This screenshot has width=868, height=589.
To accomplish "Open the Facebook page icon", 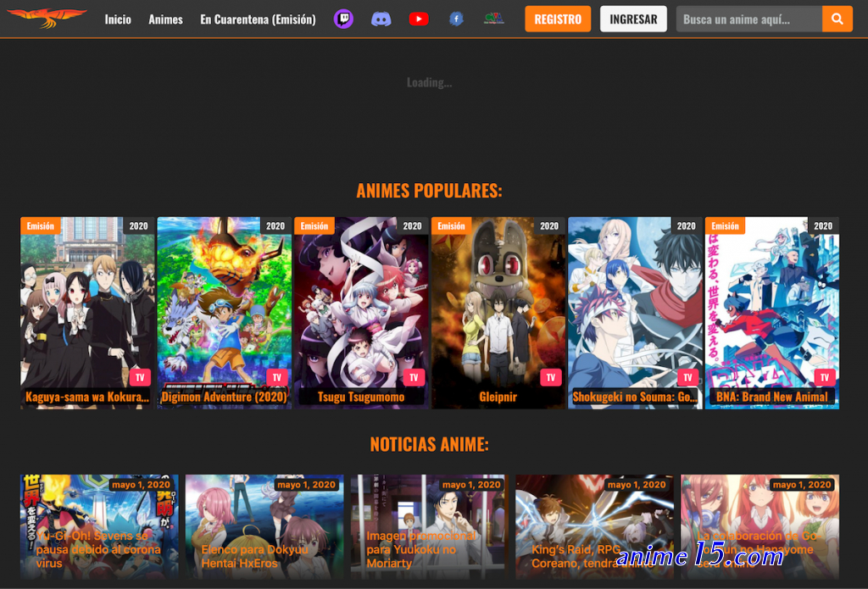I will (x=456, y=19).
